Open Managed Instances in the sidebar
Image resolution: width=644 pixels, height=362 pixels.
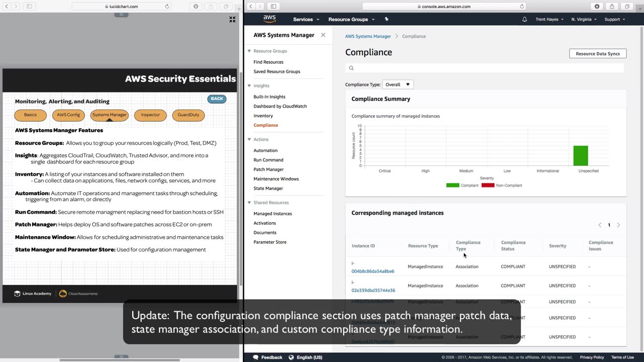[273, 214]
